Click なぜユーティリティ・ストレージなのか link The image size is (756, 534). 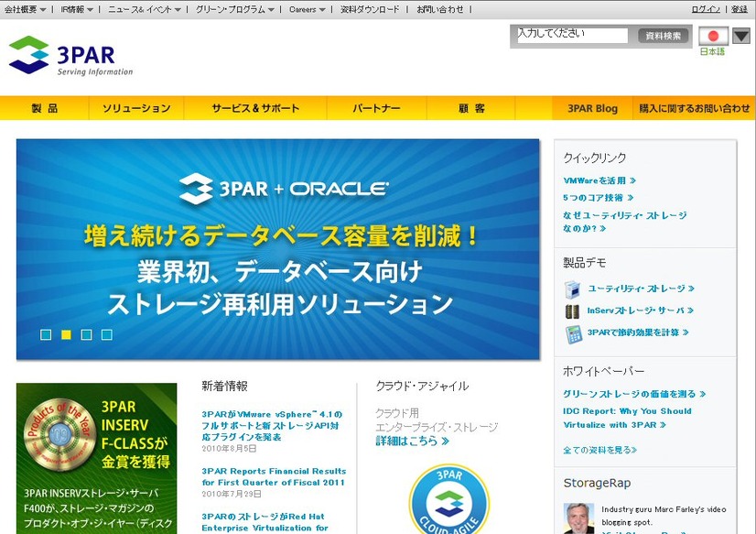point(625,222)
